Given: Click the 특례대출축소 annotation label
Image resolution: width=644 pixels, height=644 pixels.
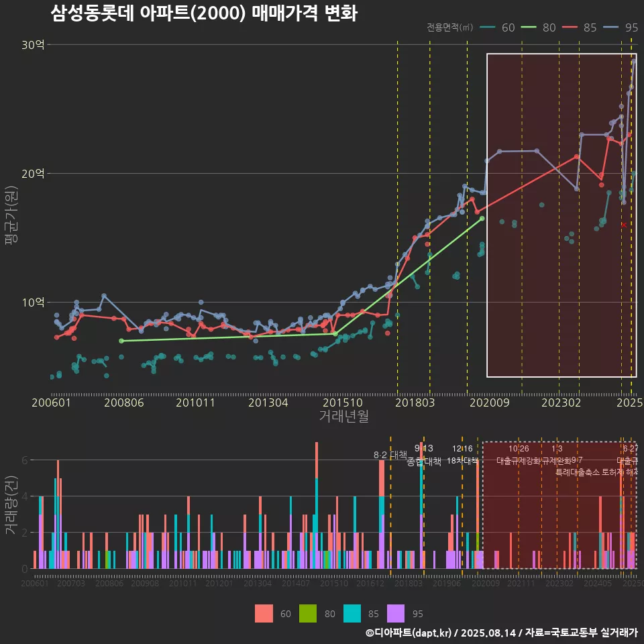Looking at the screenshot, I should [x=578, y=472].
